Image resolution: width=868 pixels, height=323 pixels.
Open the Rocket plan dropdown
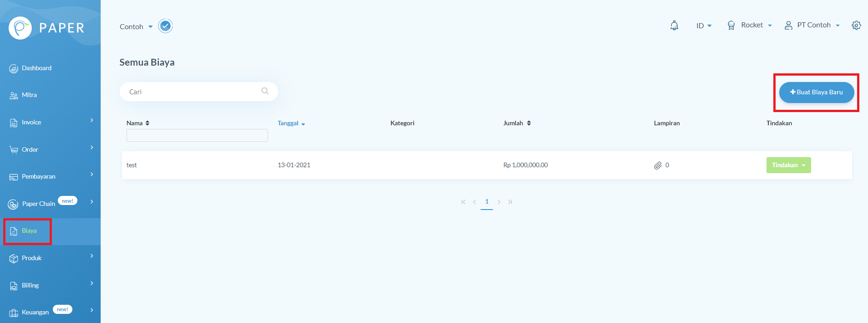(x=756, y=25)
